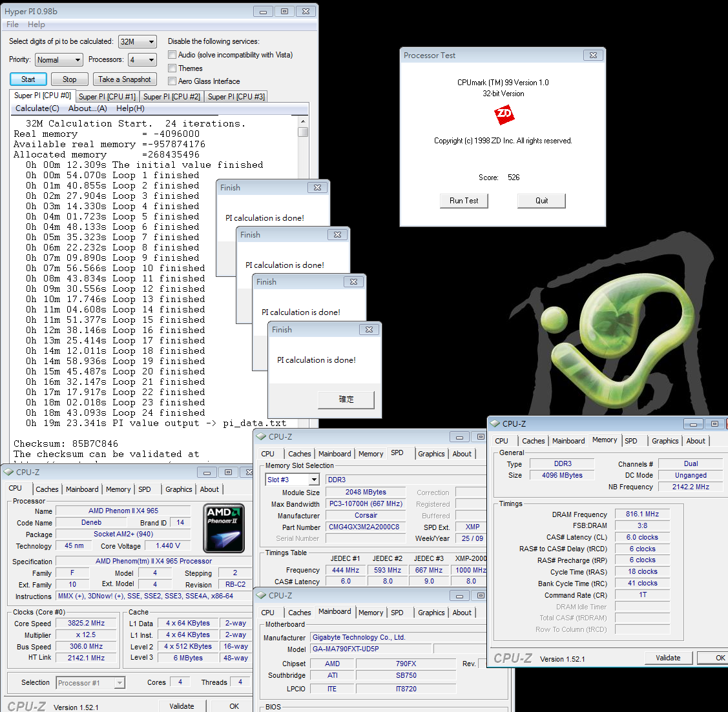Minimize the CPU-Z Memory window

pos(692,424)
